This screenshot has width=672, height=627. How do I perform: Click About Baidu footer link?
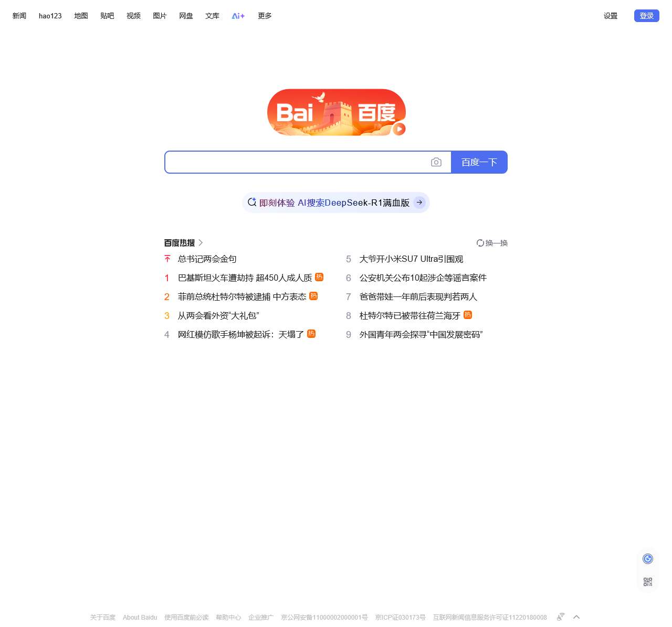tap(140, 617)
